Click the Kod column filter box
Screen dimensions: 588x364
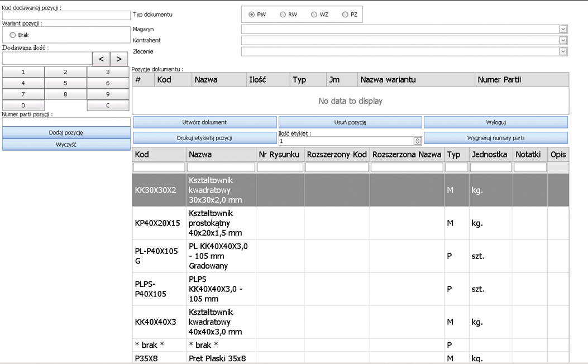(159, 167)
